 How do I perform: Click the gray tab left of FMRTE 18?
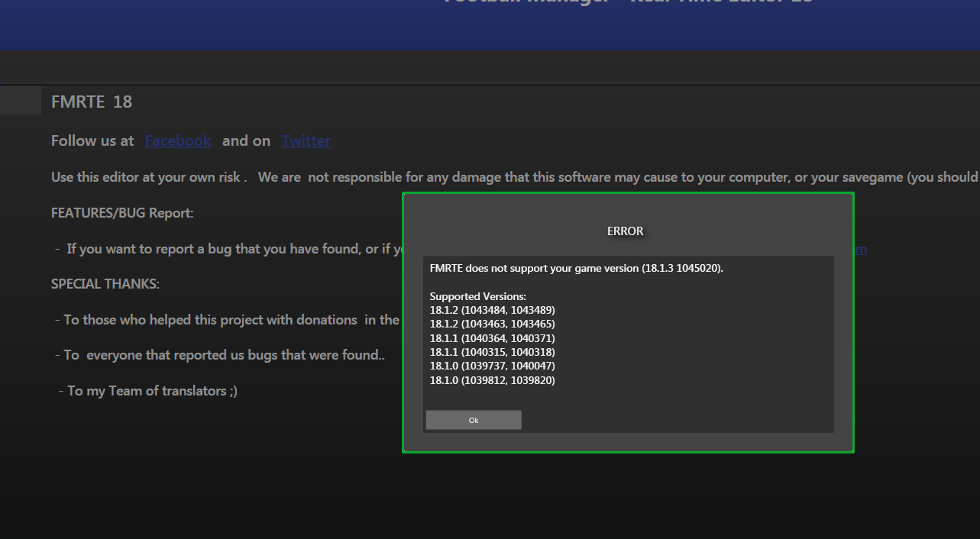point(21,101)
